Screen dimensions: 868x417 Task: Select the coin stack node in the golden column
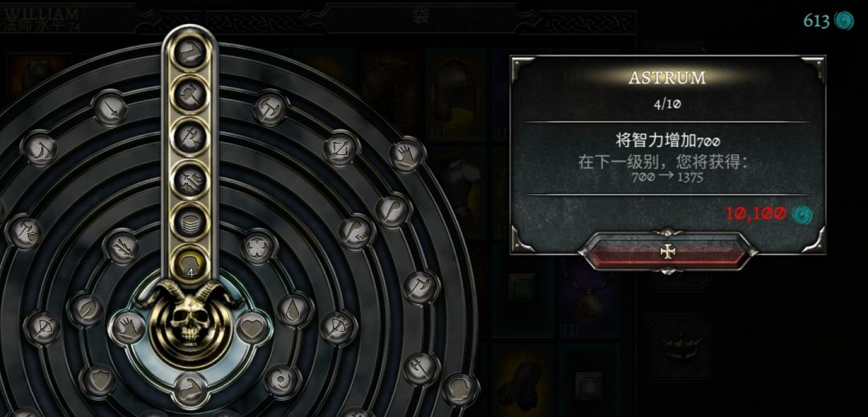coord(190,222)
